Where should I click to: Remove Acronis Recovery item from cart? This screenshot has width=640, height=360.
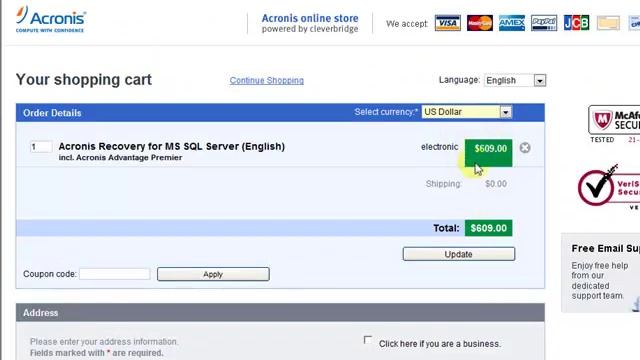[x=525, y=148]
